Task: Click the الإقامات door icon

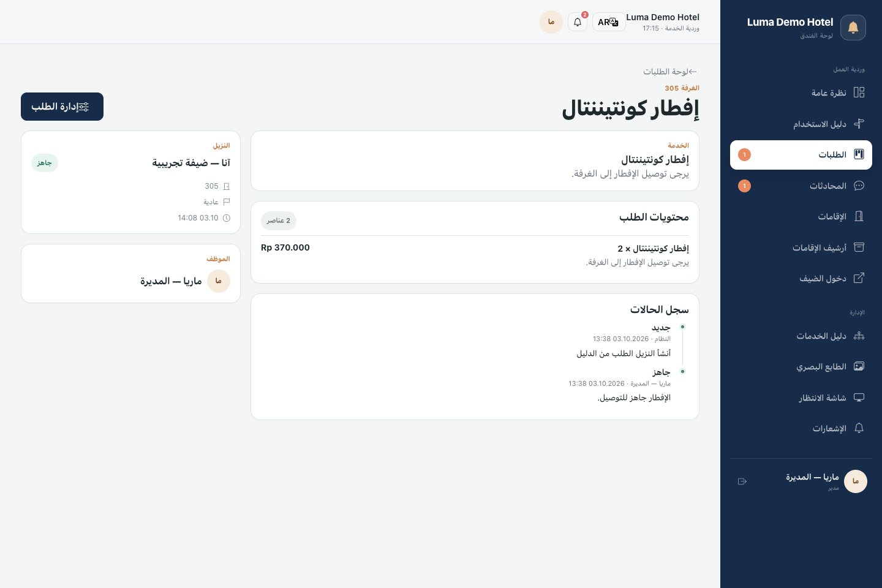Action: (859, 216)
